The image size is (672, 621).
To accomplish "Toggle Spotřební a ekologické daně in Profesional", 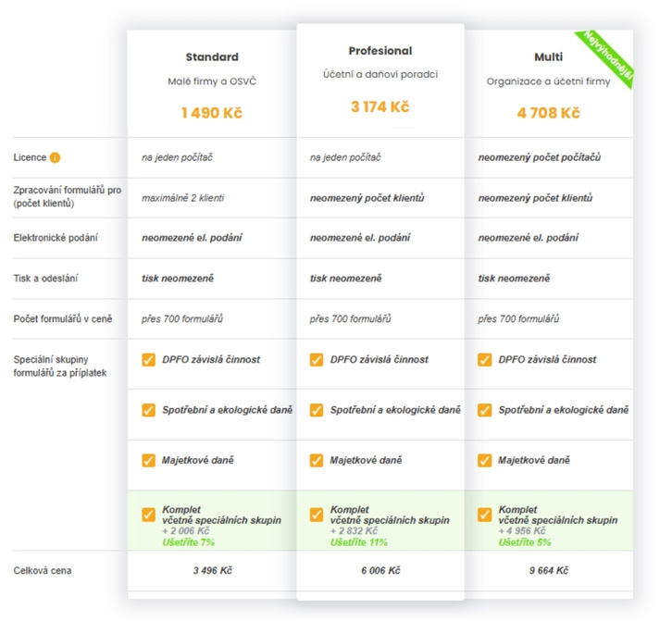I will [x=317, y=409].
